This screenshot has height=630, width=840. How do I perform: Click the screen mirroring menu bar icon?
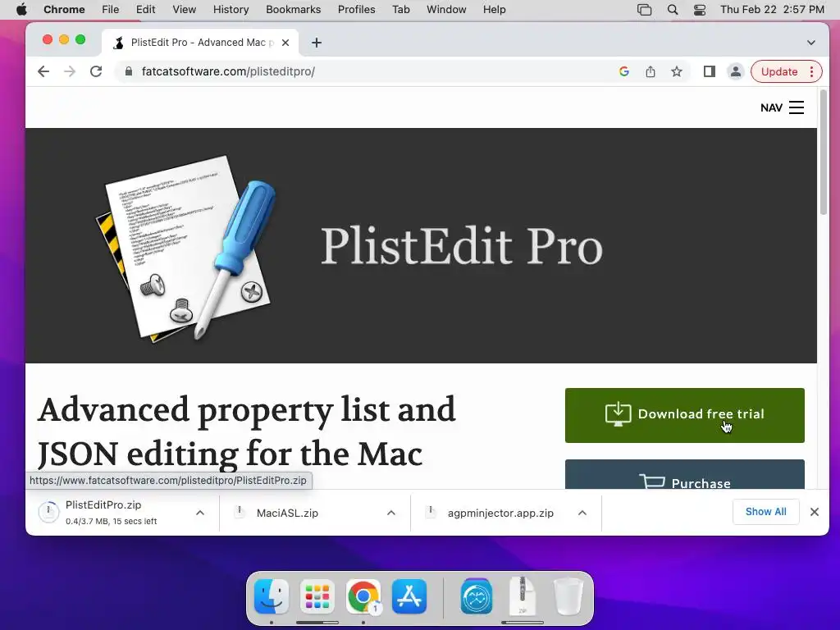click(645, 10)
